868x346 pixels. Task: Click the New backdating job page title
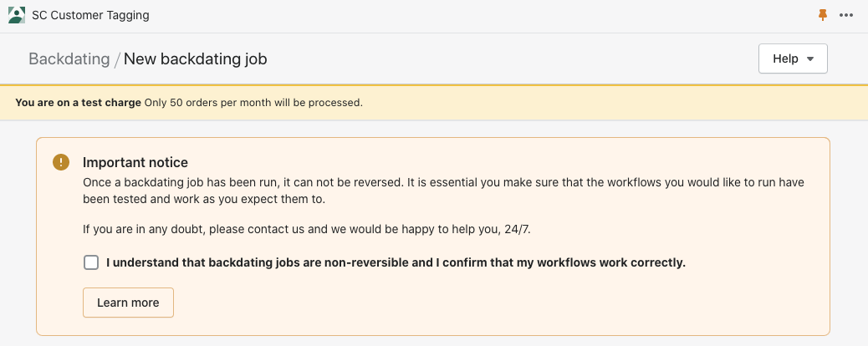click(196, 59)
